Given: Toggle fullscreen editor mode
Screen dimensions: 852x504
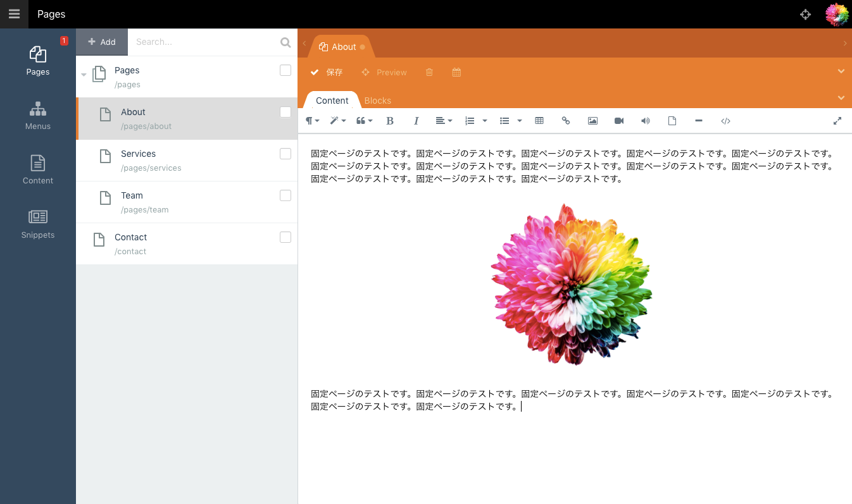Looking at the screenshot, I should point(837,121).
